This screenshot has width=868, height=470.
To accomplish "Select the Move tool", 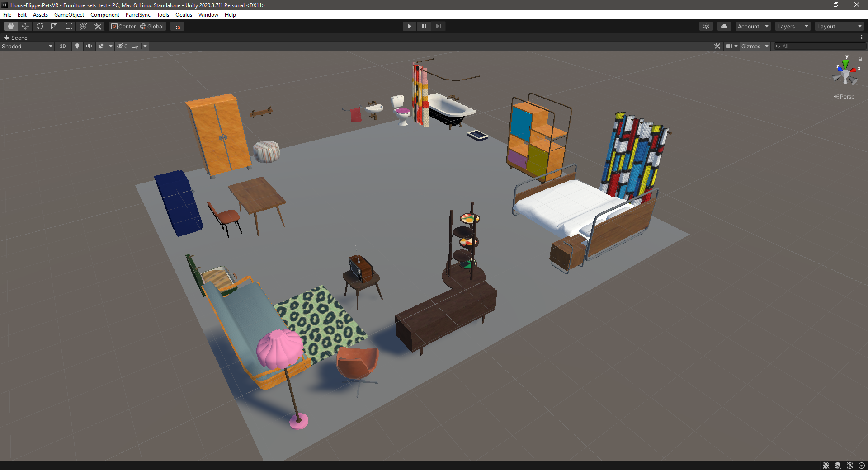I will pos(25,26).
